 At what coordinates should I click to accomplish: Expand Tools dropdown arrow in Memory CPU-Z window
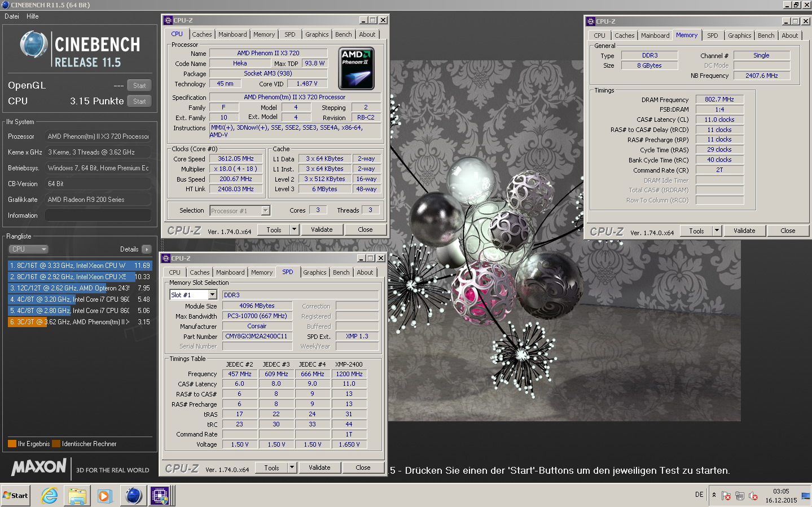pyautogui.click(x=717, y=231)
